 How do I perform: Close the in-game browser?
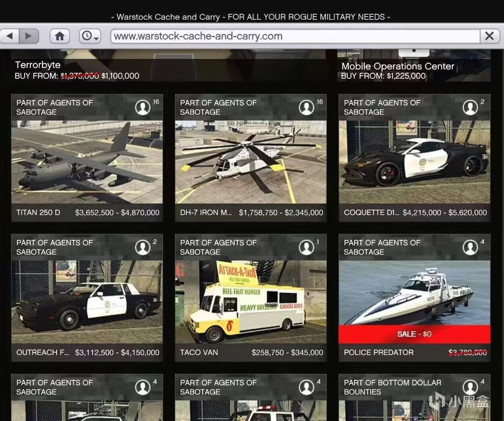489,36
